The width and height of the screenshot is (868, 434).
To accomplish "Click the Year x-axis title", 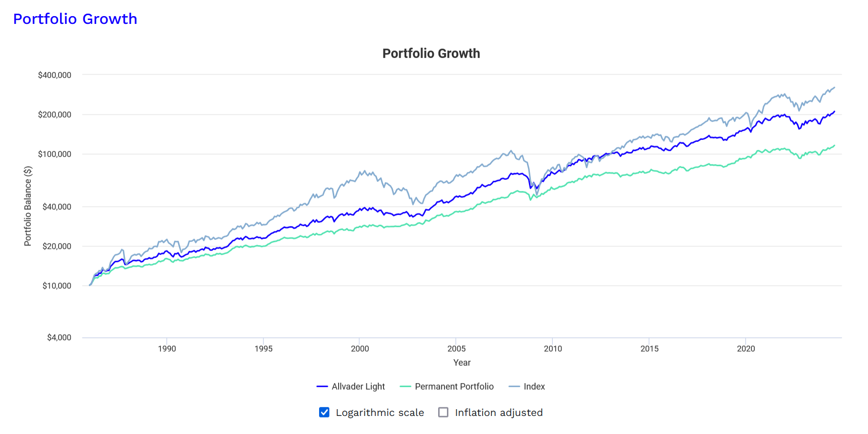I will [462, 363].
